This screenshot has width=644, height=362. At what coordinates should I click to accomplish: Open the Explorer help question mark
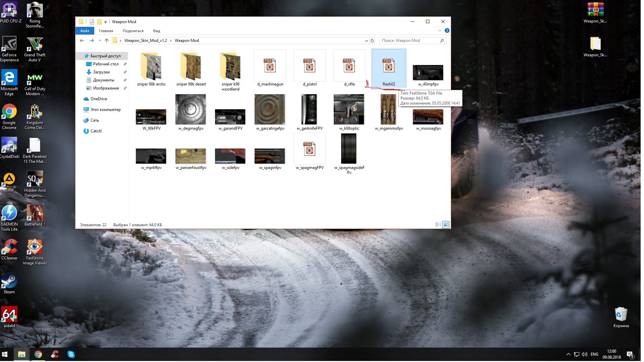[447, 31]
